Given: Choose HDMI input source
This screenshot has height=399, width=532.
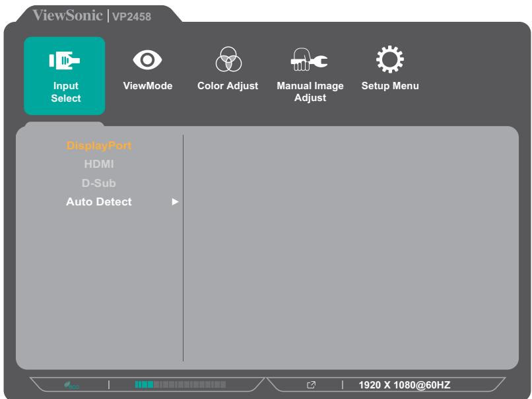Looking at the screenshot, I should tap(99, 164).
